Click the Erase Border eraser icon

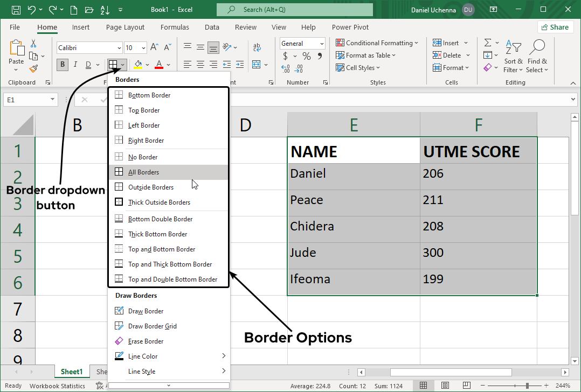click(119, 341)
